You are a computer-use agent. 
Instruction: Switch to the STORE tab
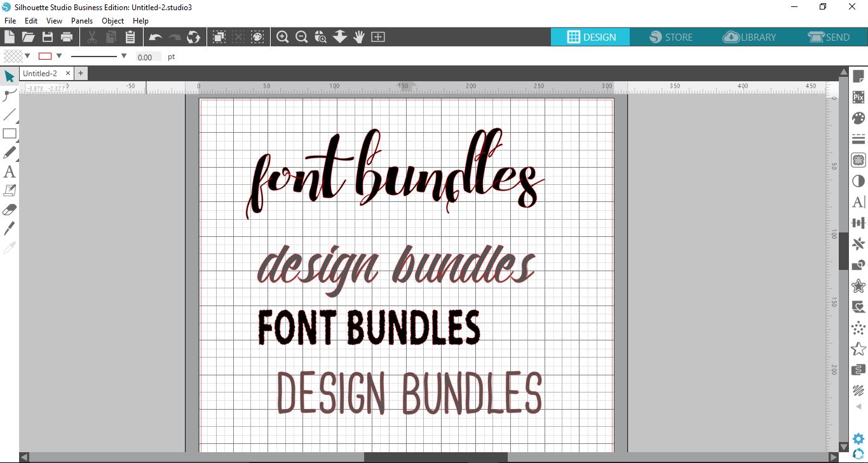point(670,37)
